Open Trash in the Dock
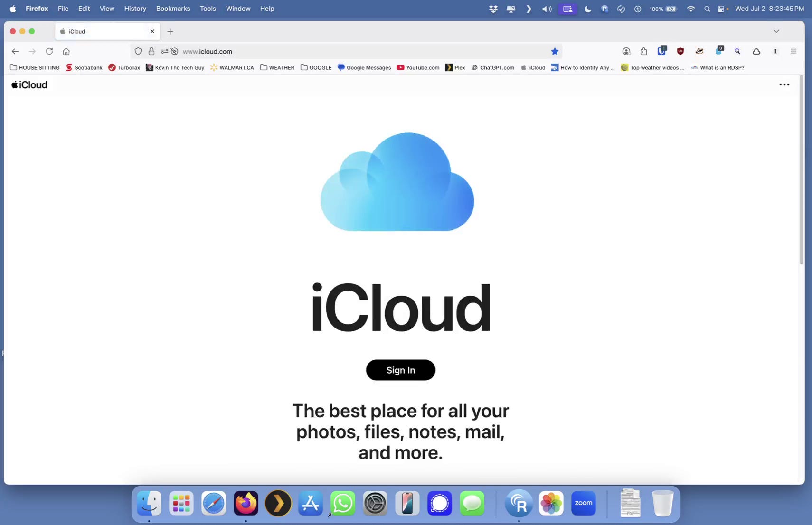The width and height of the screenshot is (812, 525). tap(662, 503)
